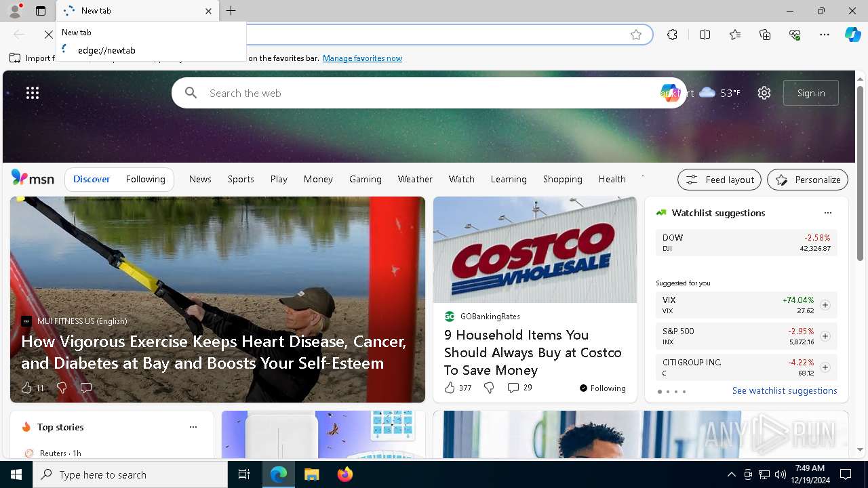868x488 pixels.
Task: Like the Costco article
Action: tap(458, 388)
